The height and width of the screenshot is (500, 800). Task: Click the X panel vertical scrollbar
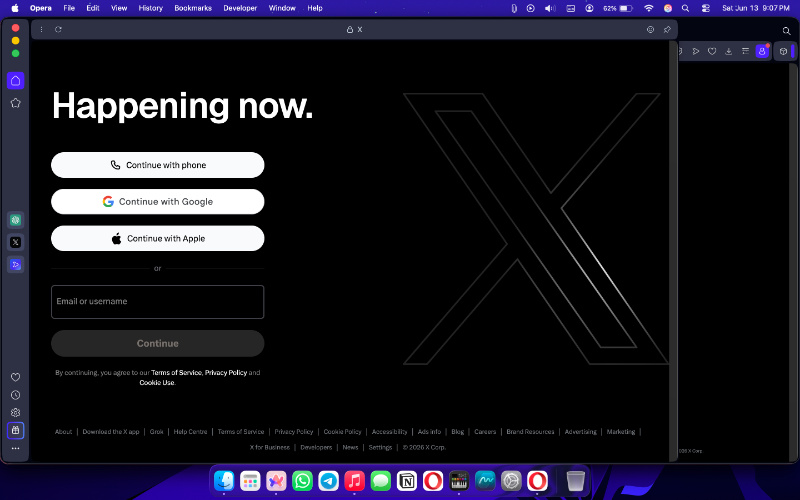673,250
